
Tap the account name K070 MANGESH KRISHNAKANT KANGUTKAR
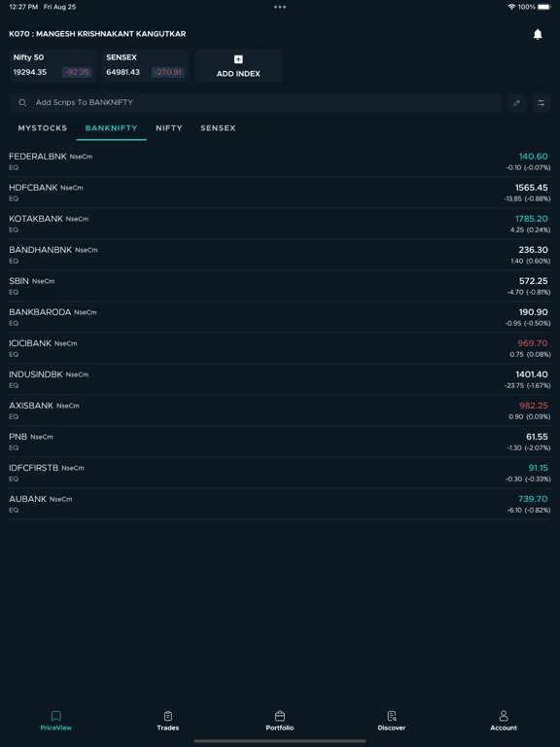[97, 34]
